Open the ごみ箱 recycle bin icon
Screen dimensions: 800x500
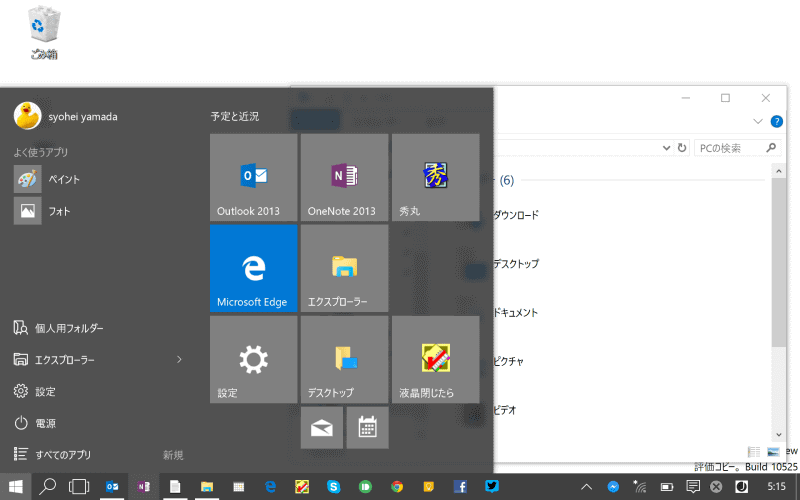point(44,32)
